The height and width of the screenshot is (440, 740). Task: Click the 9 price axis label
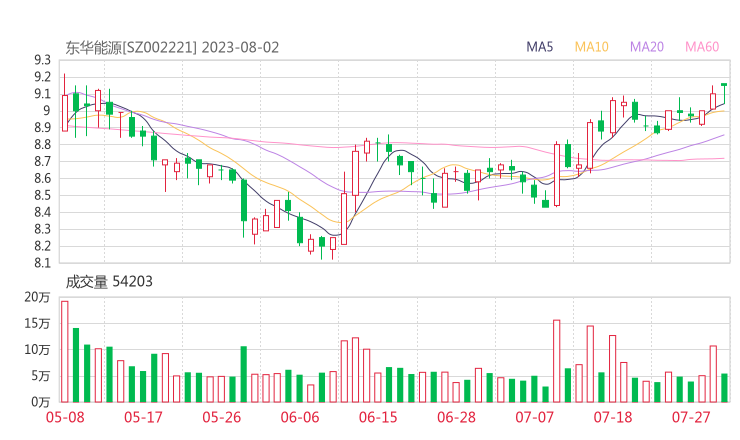coord(46,110)
